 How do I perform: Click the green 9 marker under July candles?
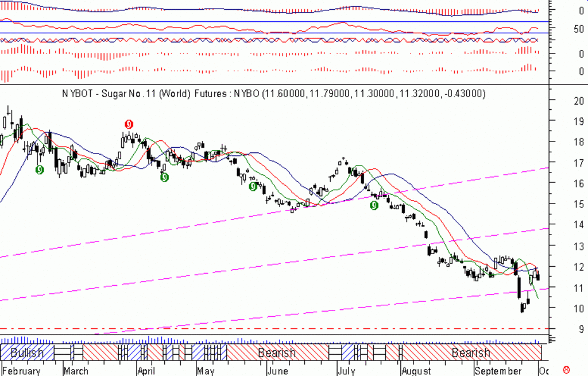point(374,205)
